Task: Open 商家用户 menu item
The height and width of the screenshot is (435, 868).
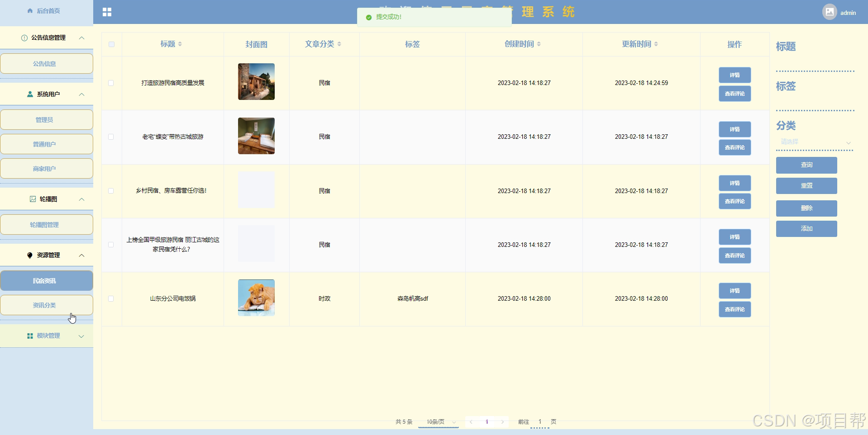Action: 47,169
